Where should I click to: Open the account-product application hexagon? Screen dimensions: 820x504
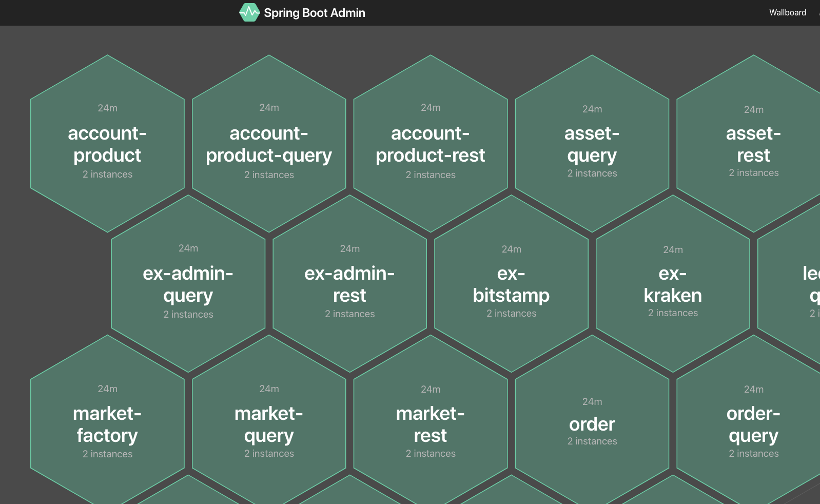coord(107,144)
